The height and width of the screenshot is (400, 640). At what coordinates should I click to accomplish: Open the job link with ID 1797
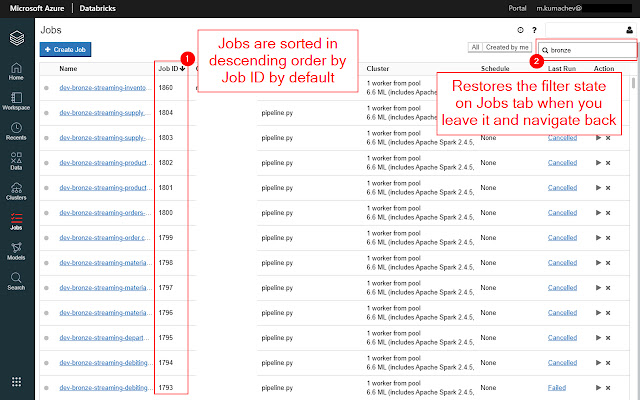coord(106,288)
